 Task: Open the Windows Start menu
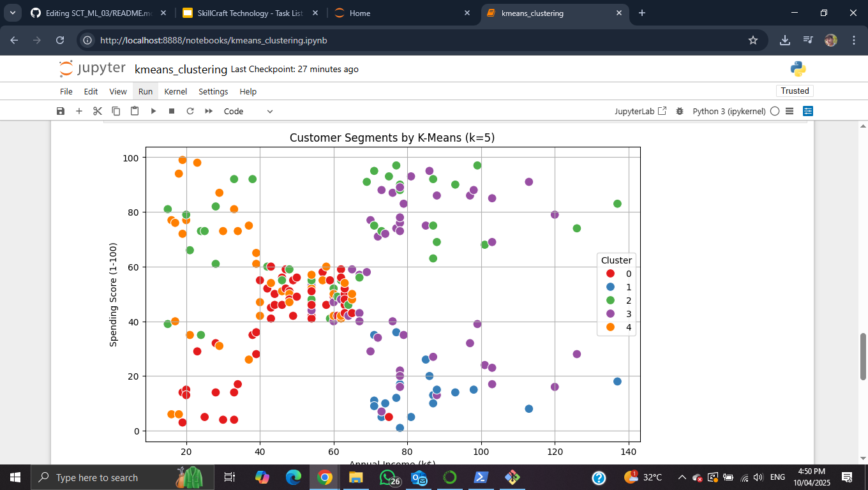(x=15, y=477)
